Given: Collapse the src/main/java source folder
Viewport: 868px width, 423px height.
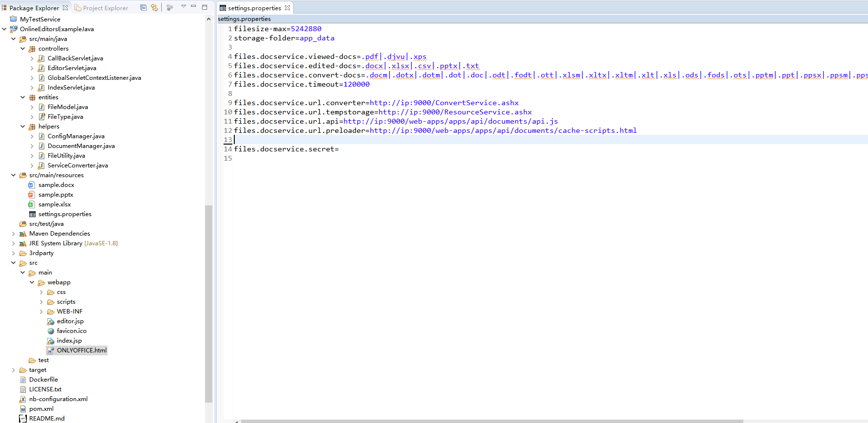Looking at the screenshot, I should pos(14,39).
